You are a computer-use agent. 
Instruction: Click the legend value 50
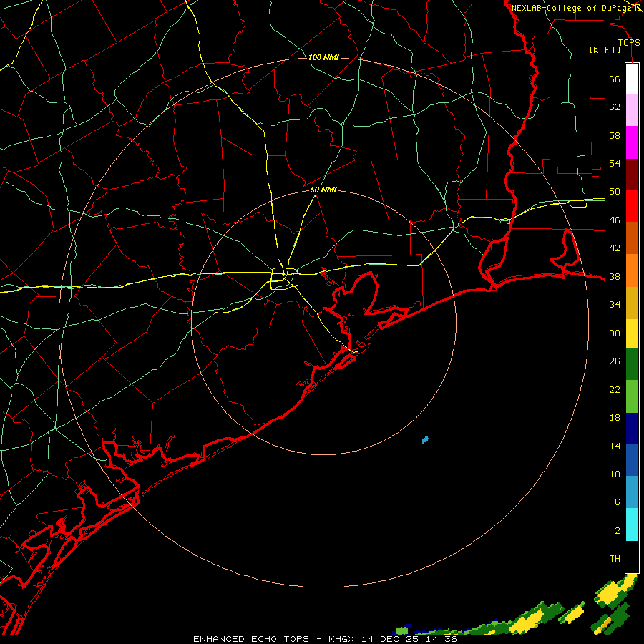tap(615, 192)
